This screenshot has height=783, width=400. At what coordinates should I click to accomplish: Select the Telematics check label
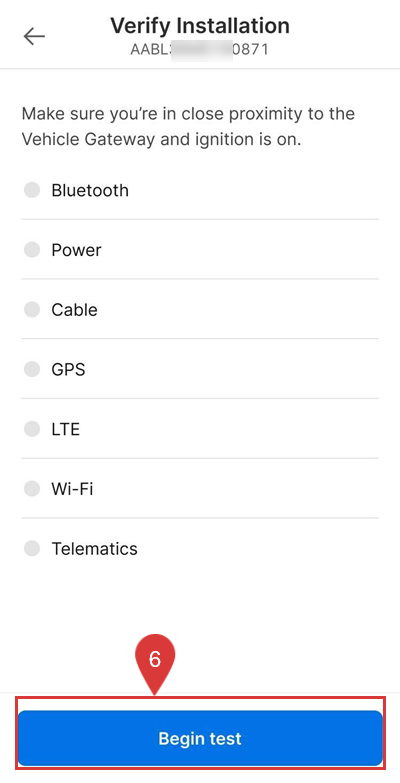pos(94,549)
